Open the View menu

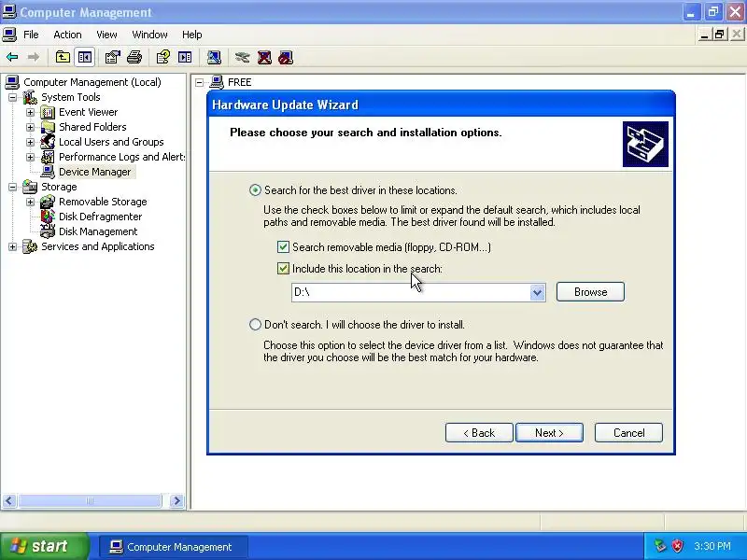(106, 35)
